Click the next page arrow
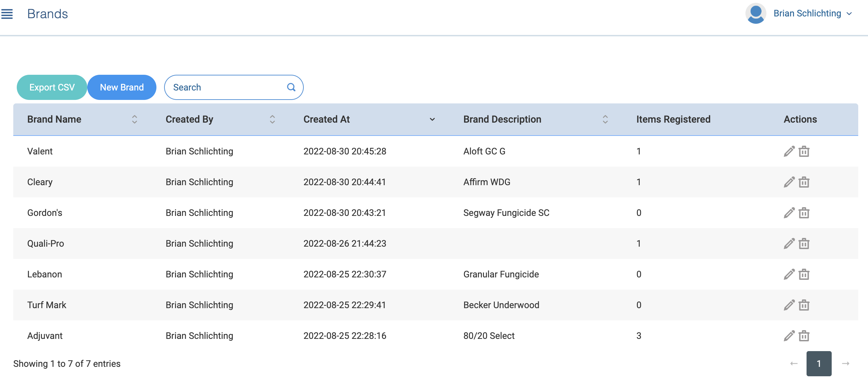 pos(845,364)
